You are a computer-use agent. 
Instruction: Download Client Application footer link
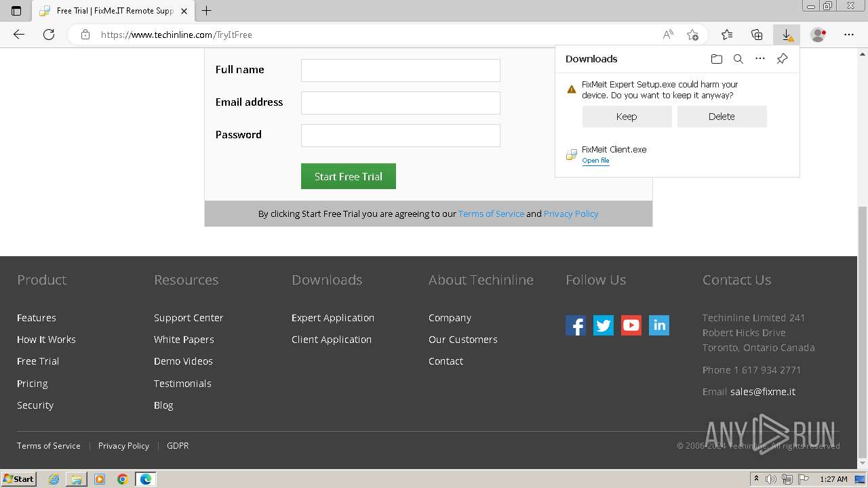(x=332, y=340)
